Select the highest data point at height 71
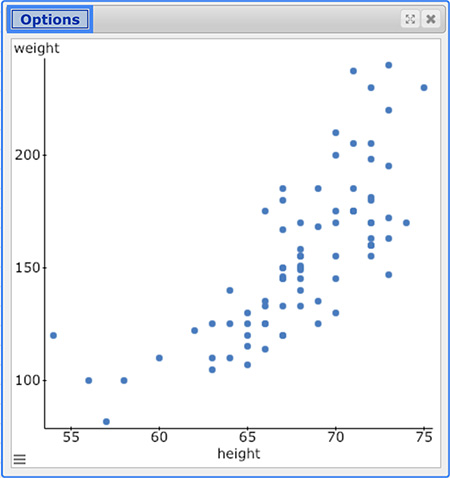 [354, 71]
